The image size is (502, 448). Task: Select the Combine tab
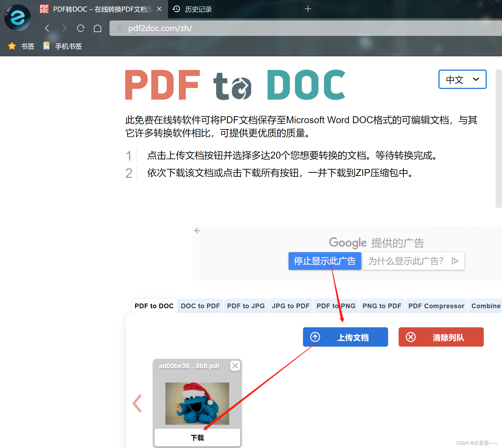pos(485,306)
